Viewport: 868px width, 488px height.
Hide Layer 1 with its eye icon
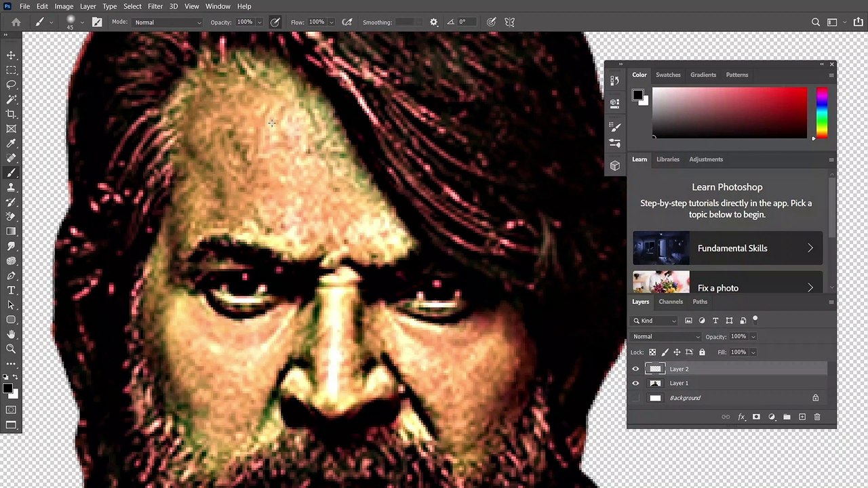click(x=635, y=384)
